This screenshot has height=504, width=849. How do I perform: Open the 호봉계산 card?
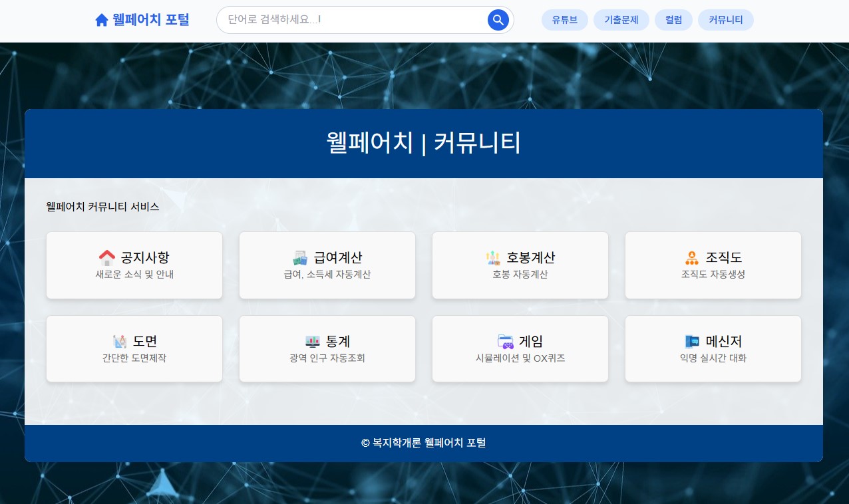(520, 265)
